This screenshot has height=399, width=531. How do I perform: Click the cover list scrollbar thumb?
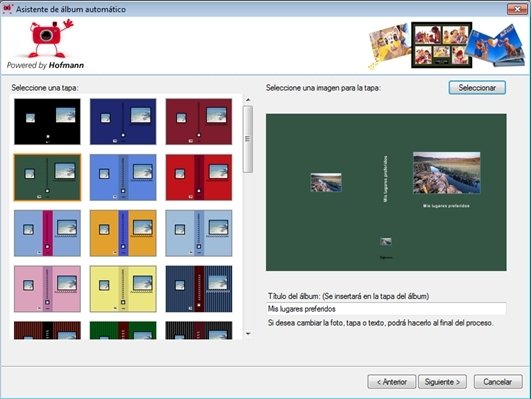248,139
